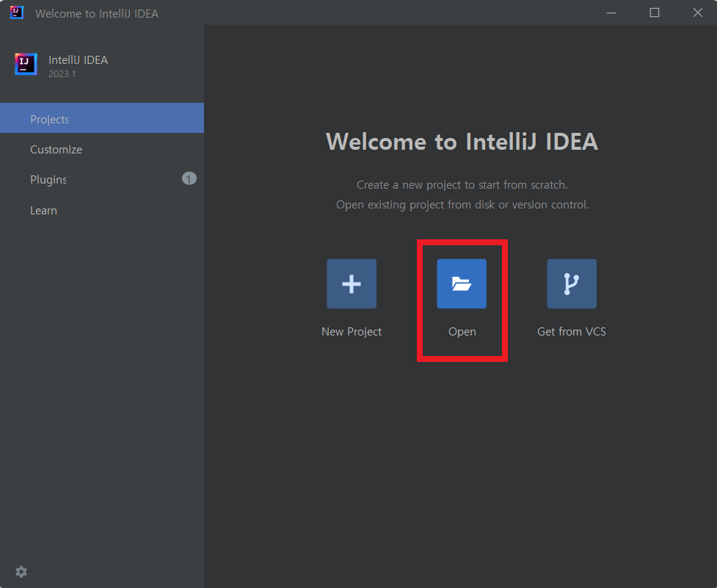
Task: Minimize the Welcome window
Action: [611, 12]
